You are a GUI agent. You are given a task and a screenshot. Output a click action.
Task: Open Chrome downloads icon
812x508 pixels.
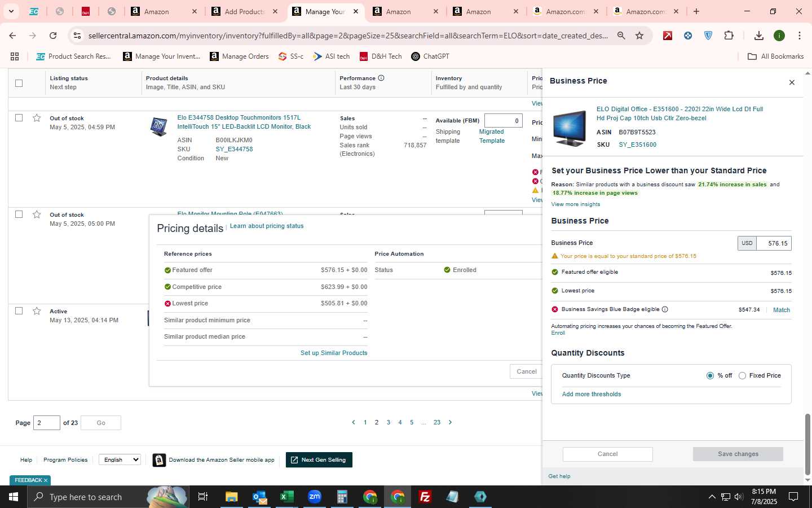click(759, 36)
